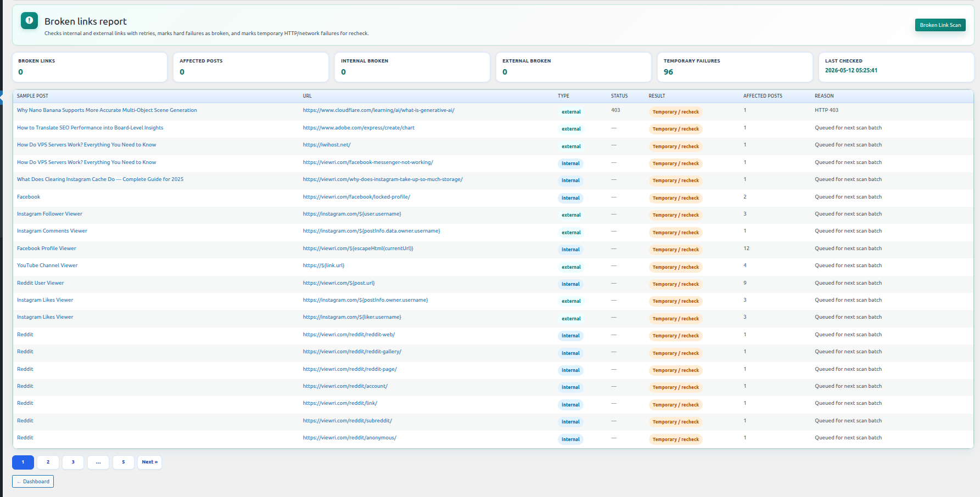Open postInfo.data.owner.username URL

point(371,231)
